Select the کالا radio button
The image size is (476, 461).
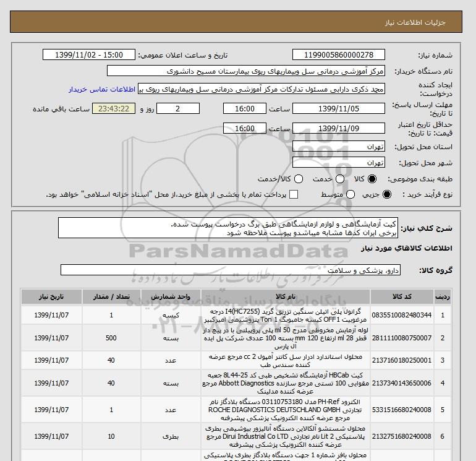click(x=372, y=179)
